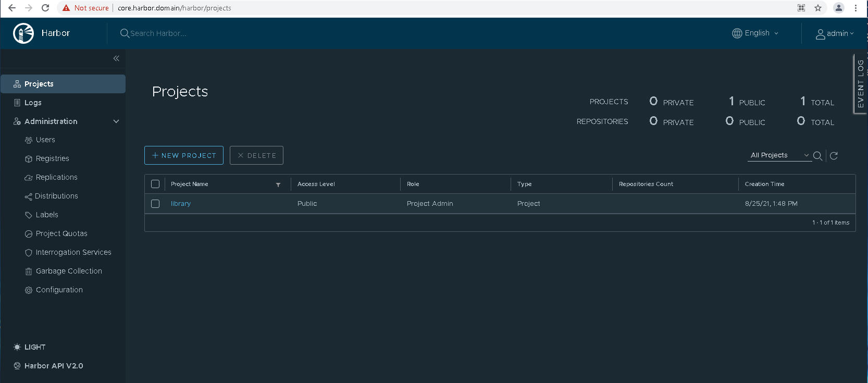Viewport: 868px width, 383px height.
Task: Click the browser address bar URL
Action: click(x=175, y=8)
